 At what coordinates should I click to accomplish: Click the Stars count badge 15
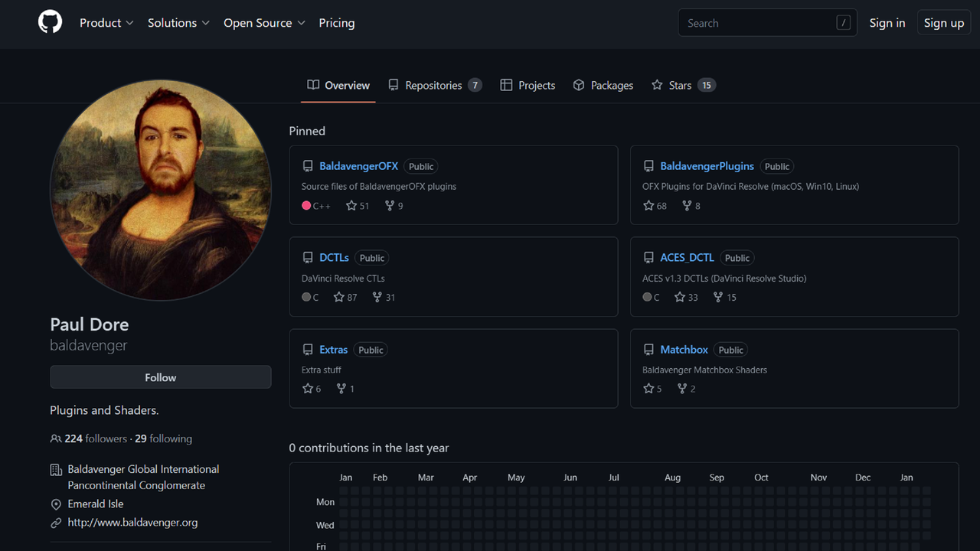click(x=707, y=85)
